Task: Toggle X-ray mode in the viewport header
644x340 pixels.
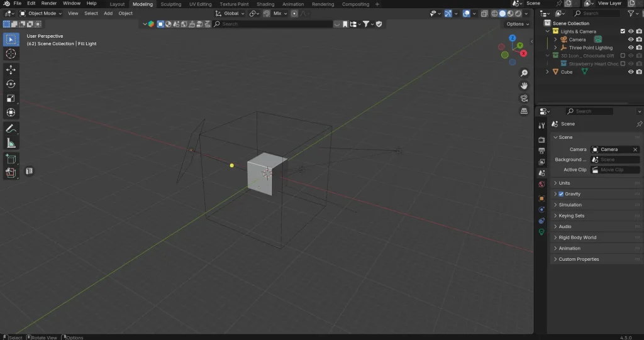Action: click(484, 14)
